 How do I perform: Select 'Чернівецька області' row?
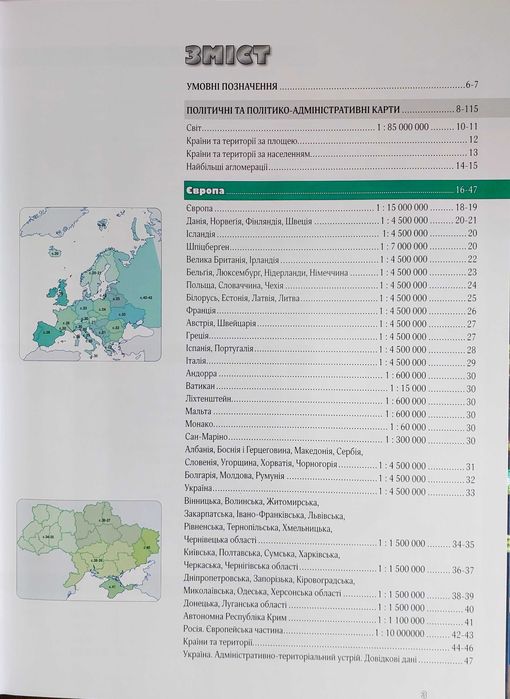coord(329,543)
